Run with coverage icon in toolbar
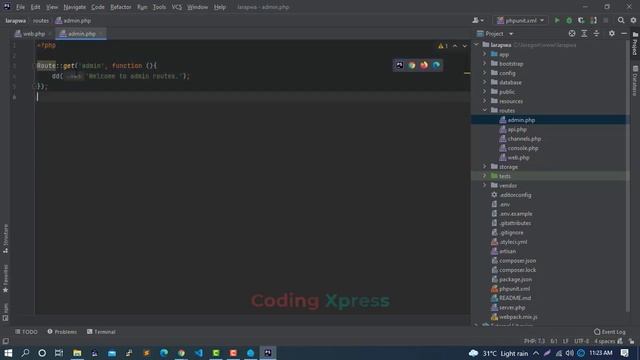Viewport: 640px width, 360px height. (x=581, y=20)
